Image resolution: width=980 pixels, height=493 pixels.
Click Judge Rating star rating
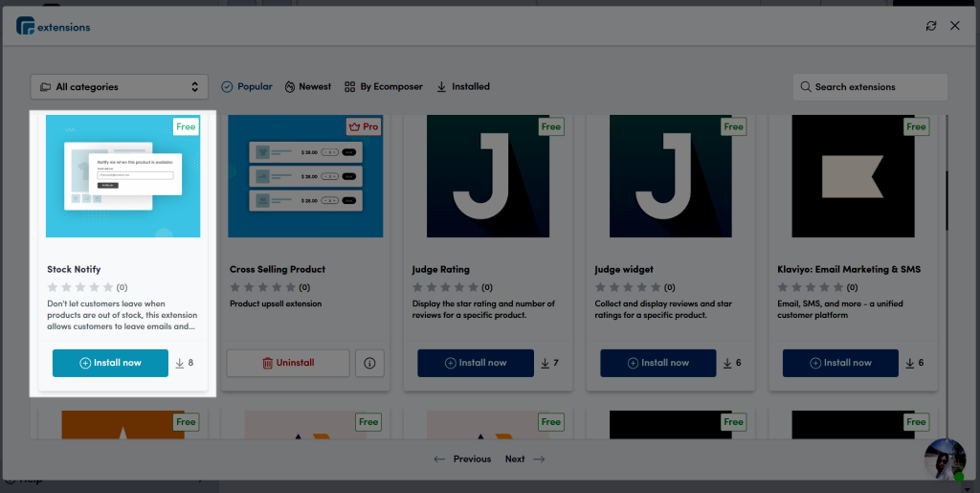[445, 287]
